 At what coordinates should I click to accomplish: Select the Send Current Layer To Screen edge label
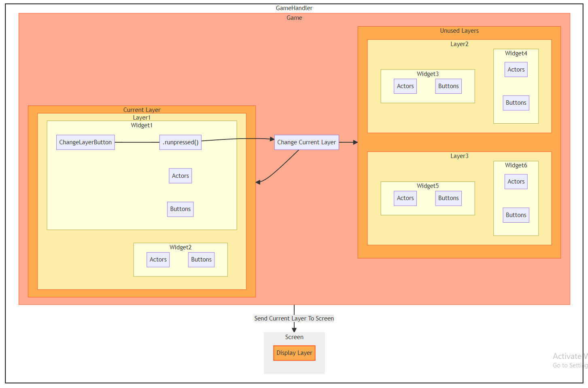(294, 318)
